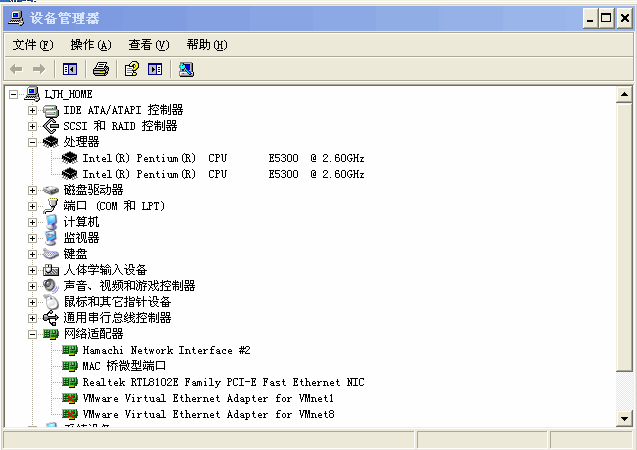
Task: Click the disabled VMnet8 adapter icon
Action: 70,414
